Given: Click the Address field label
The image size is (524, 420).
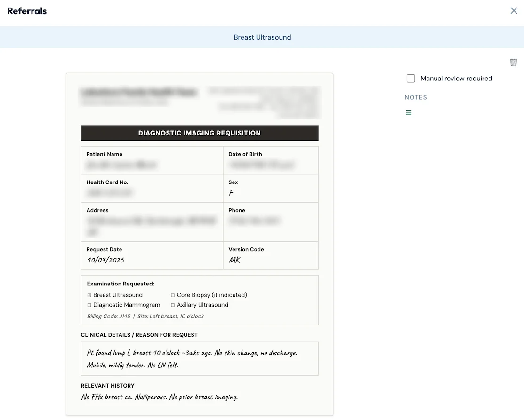Looking at the screenshot, I should [x=97, y=210].
